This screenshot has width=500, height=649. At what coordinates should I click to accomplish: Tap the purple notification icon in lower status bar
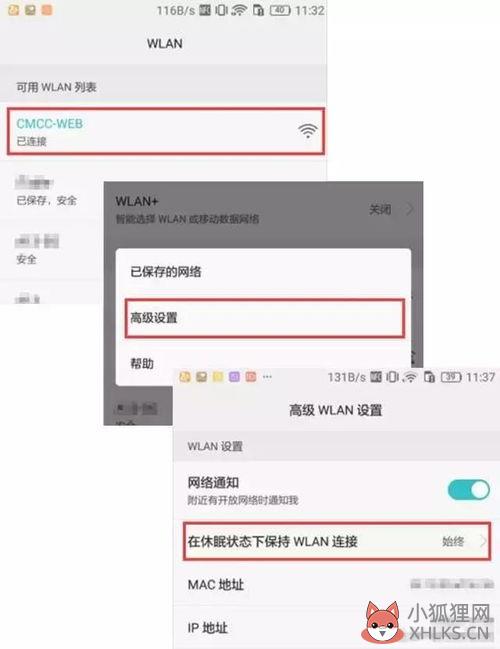234,377
